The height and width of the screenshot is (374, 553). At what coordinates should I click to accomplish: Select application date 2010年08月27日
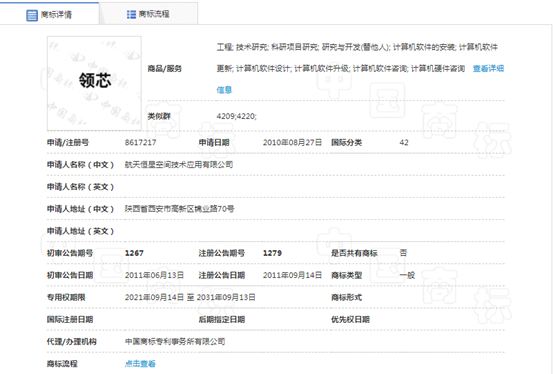coord(292,143)
